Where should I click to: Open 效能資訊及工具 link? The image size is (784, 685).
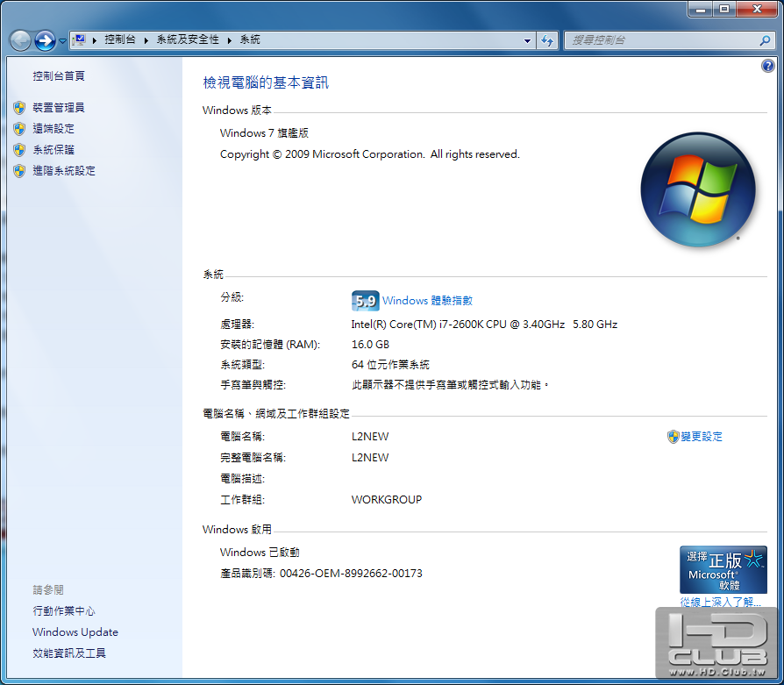click(x=69, y=653)
